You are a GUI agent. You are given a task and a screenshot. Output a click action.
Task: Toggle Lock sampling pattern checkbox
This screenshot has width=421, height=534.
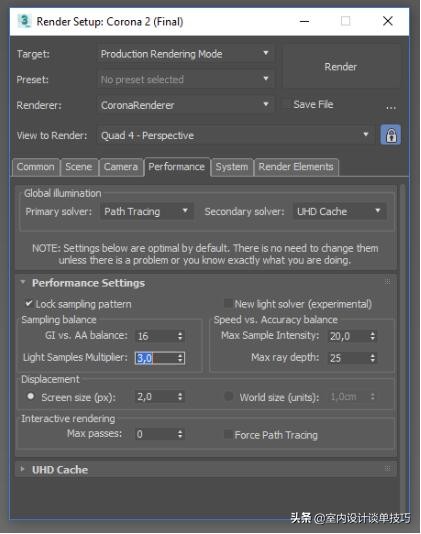29,303
